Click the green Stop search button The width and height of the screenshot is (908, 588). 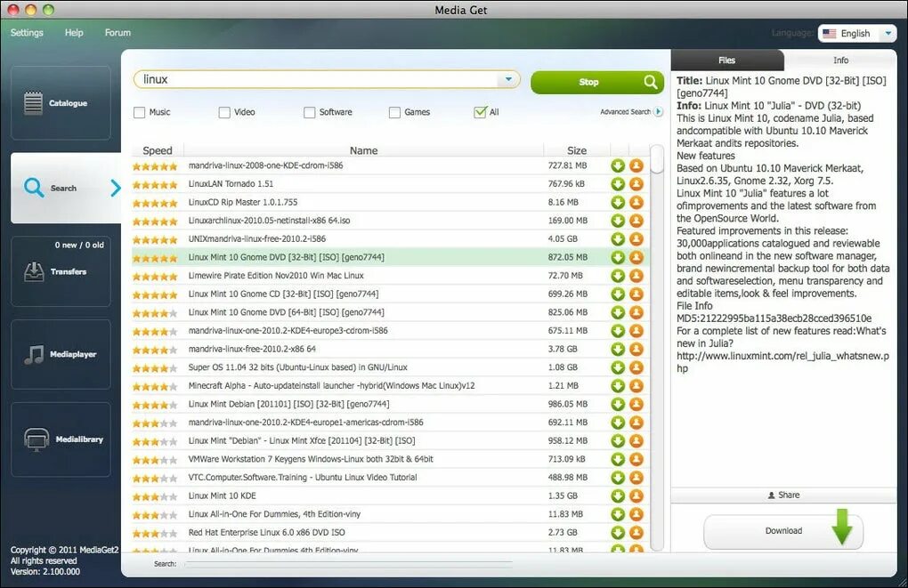point(597,82)
